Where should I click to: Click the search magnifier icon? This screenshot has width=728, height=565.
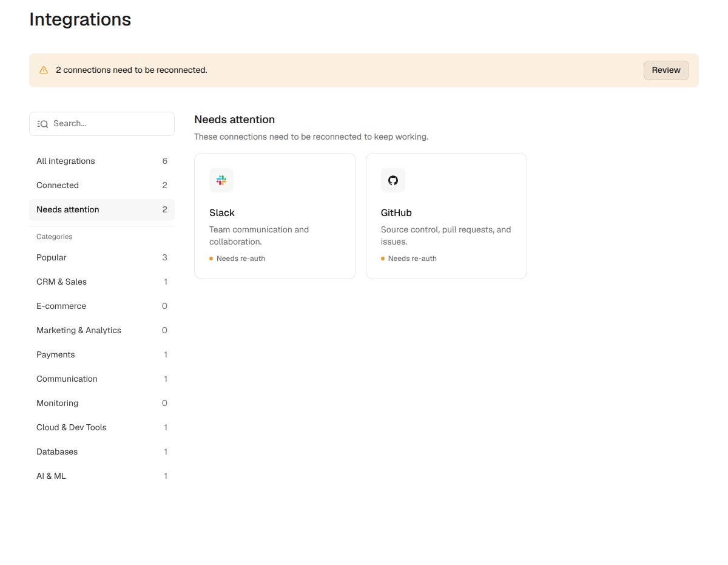[42, 124]
